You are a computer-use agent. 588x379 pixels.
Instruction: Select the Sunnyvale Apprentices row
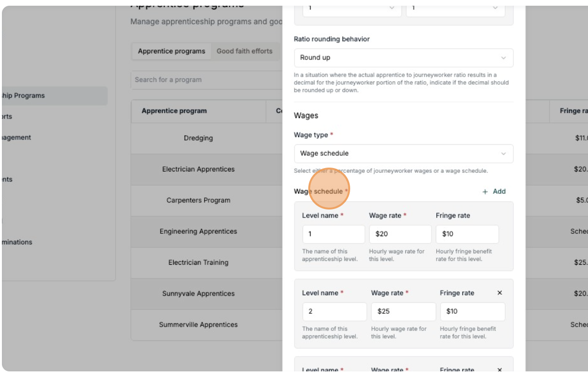(198, 294)
